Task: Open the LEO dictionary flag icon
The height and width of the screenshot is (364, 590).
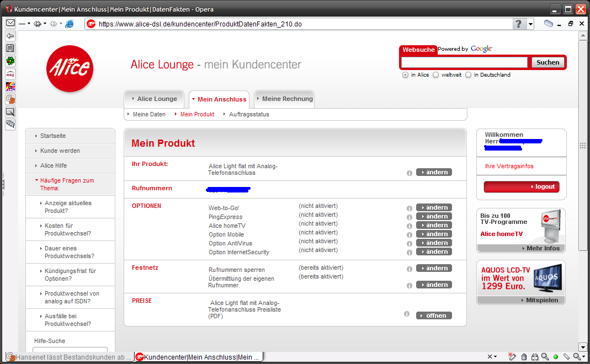Action: tap(10, 87)
